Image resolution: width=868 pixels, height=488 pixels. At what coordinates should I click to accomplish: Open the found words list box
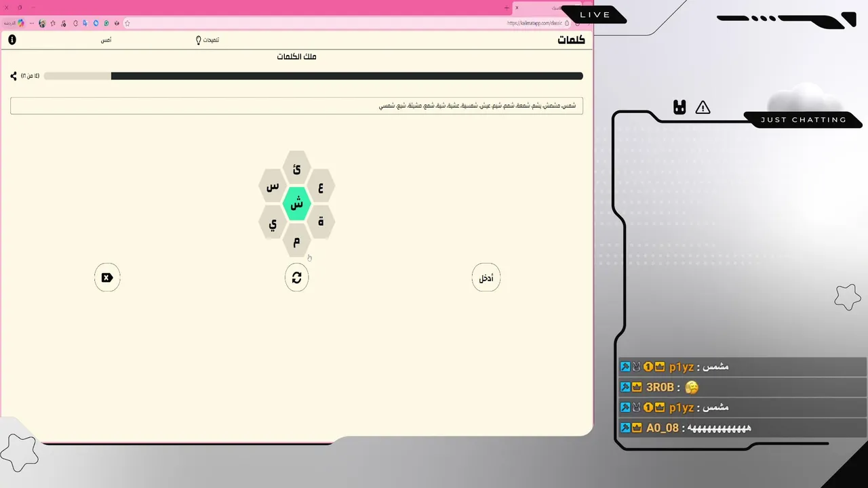click(x=296, y=106)
